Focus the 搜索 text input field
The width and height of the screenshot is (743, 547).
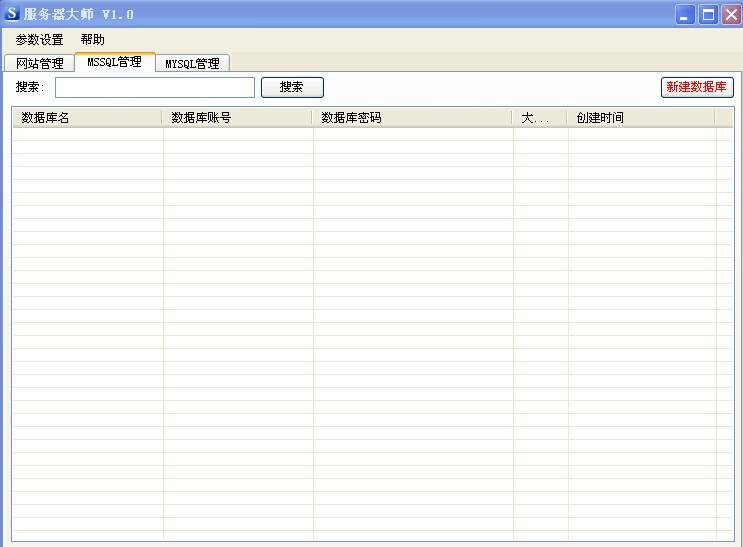[x=154, y=88]
